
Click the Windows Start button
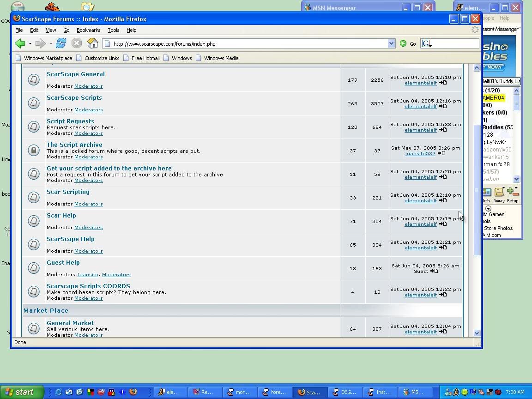coord(22,392)
